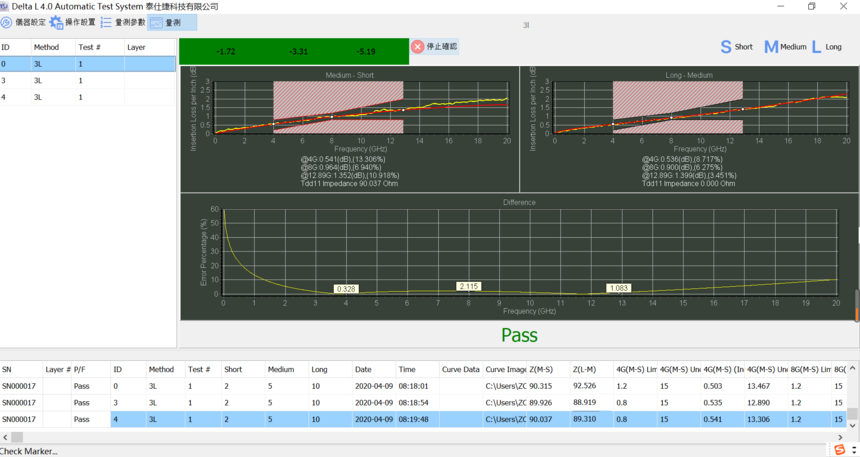Click the Sogou input method tray icon
This screenshot has height=457, width=860.
[839, 450]
